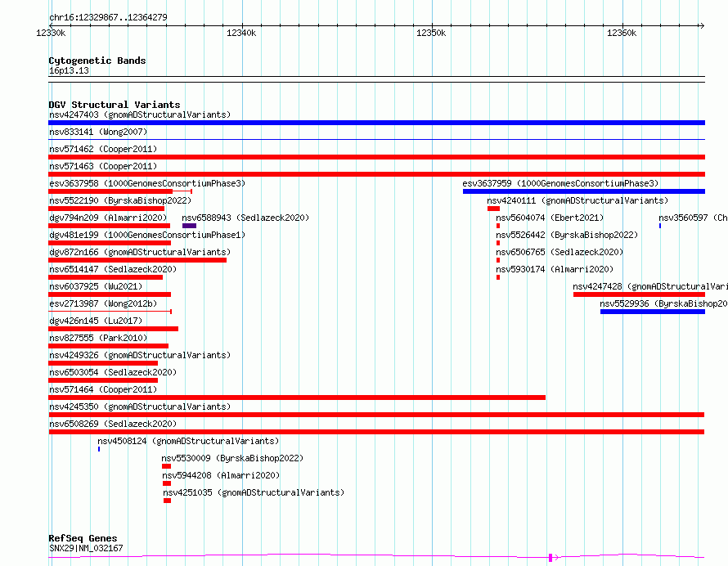Open dgv872n166 gnomAD variant label

pyautogui.click(x=140, y=252)
